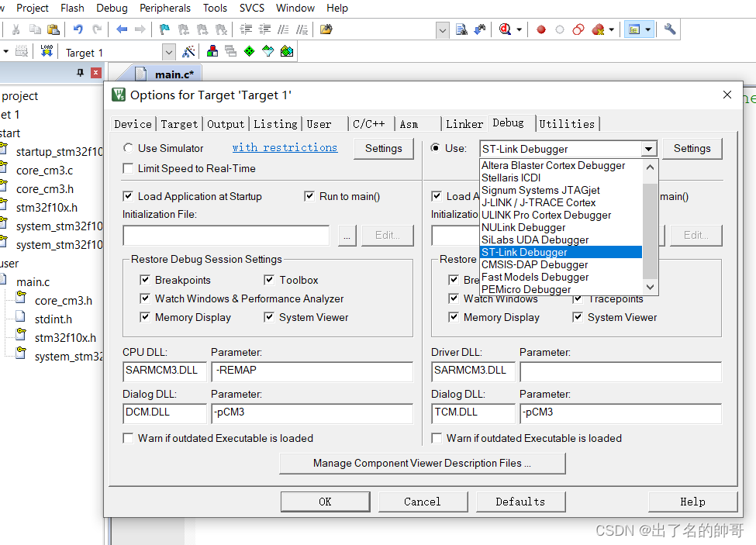Screen dimensions: 756x545
Task: Select the Insert/Remove Breakpoint red dot icon
Action: (541, 29)
